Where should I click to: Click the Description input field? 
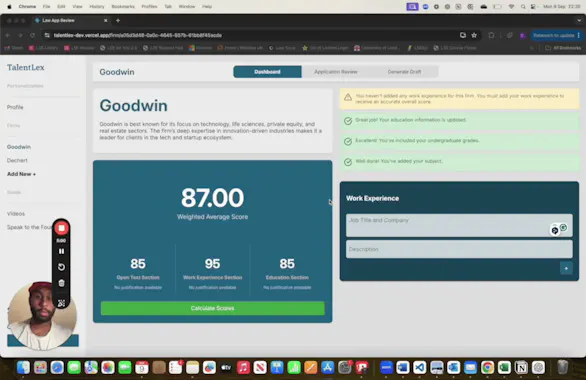tap(459, 249)
